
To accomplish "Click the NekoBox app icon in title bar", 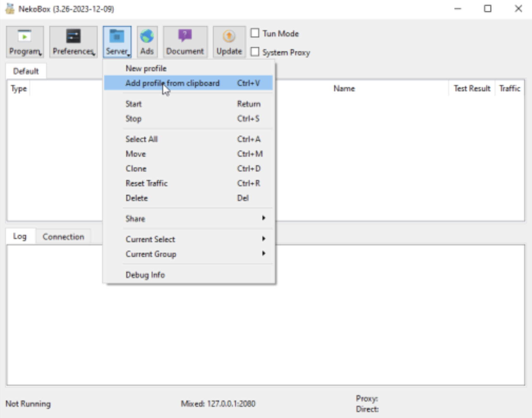I will (10, 9).
